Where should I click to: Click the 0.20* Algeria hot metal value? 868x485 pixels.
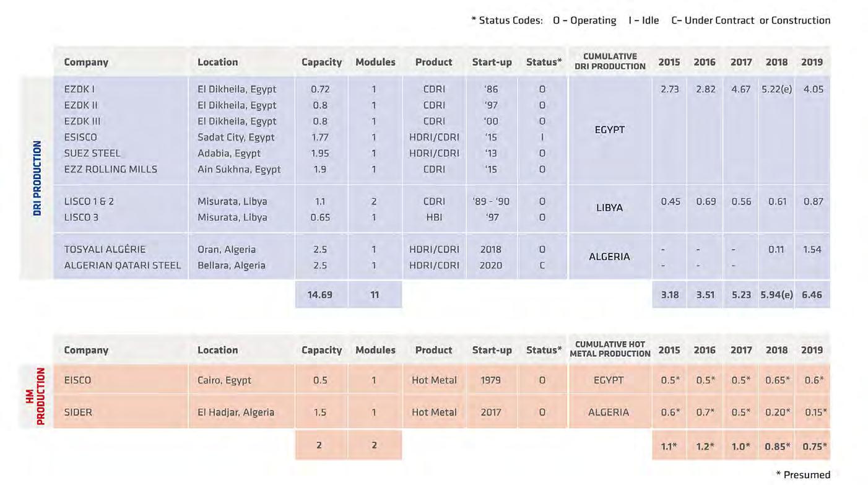[x=777, y=413]
